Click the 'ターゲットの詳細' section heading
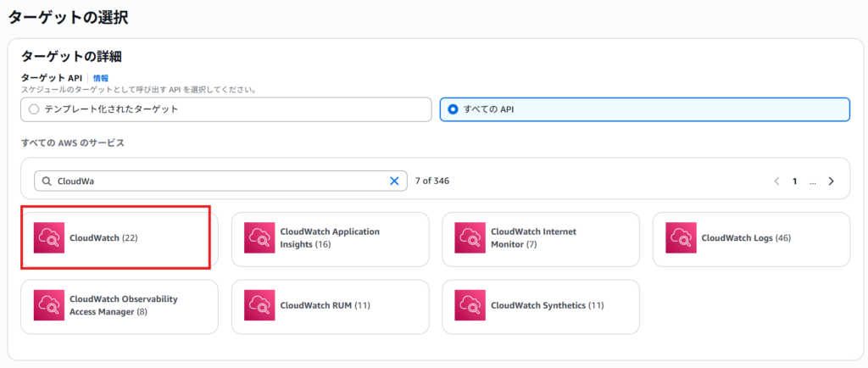Image resolution: width=868 pixels, height=368 pixels. tap(71, 56)
